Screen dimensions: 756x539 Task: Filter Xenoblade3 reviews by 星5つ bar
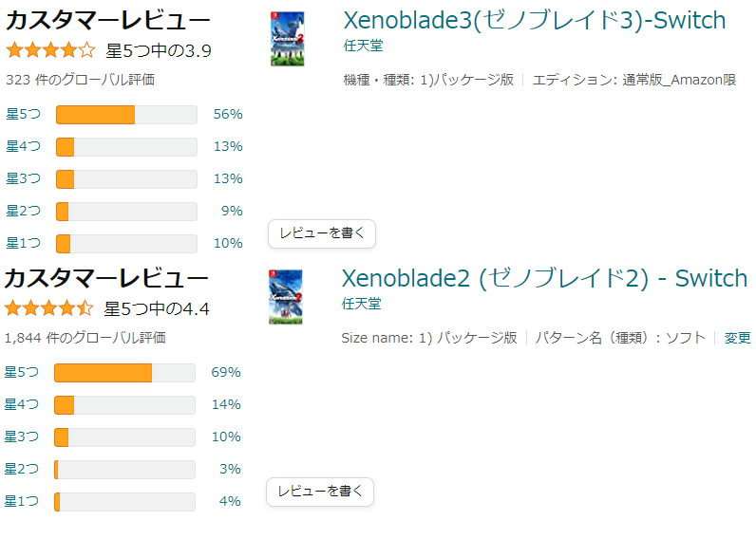point(126,114)
